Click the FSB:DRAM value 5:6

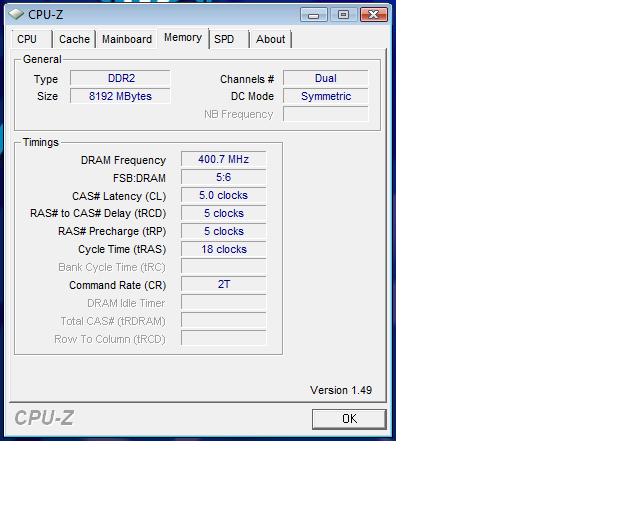(224, 177)
